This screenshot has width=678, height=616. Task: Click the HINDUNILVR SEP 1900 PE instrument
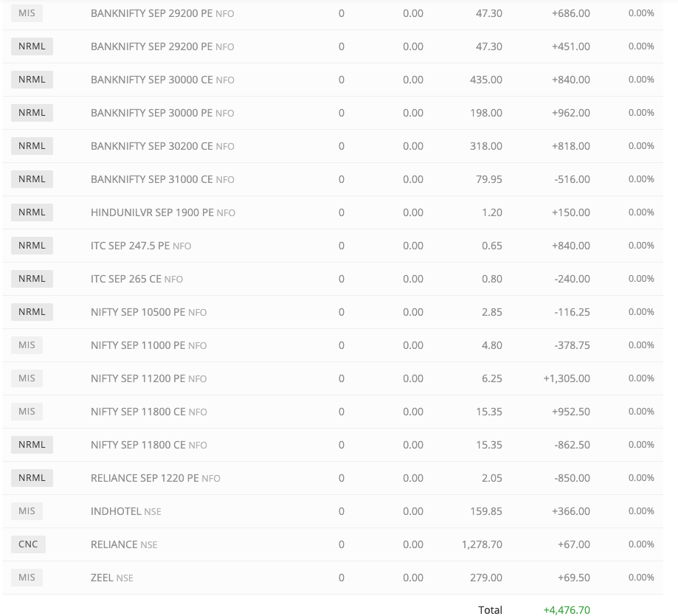point(152,212)
